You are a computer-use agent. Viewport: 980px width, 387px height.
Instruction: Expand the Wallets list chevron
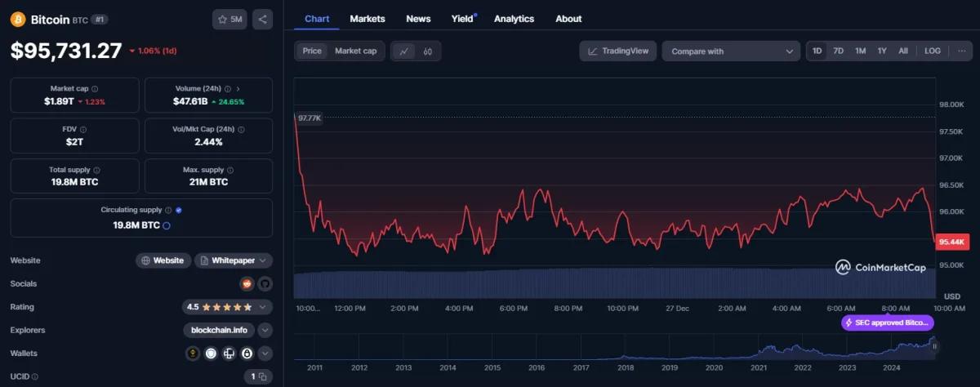point(265,354)
